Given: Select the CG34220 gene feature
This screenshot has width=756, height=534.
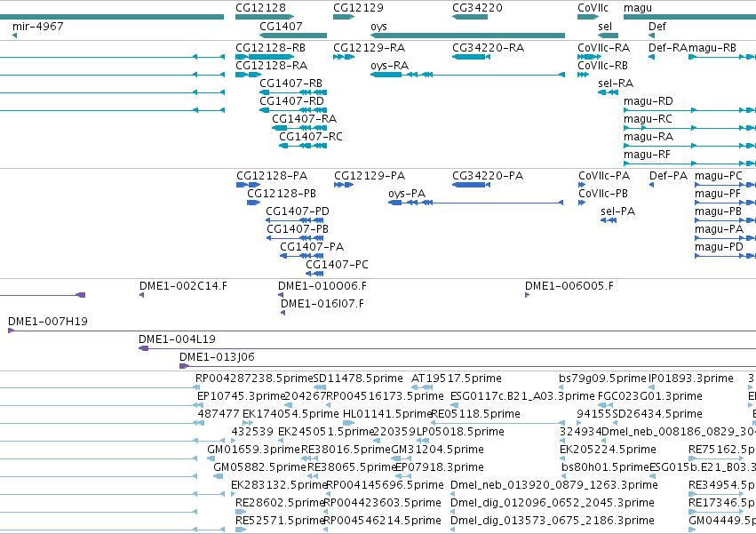Looking at the screenshot, I should pos(470,17).
